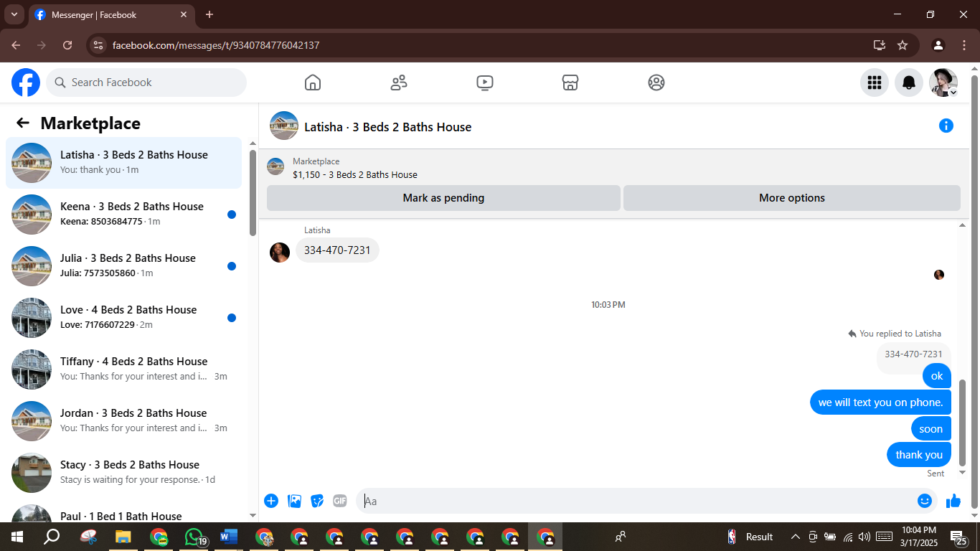The image size is (980, 551).
Task: Open Julia's 3 Beds 2 Baths House conversation
Action: 124,266
